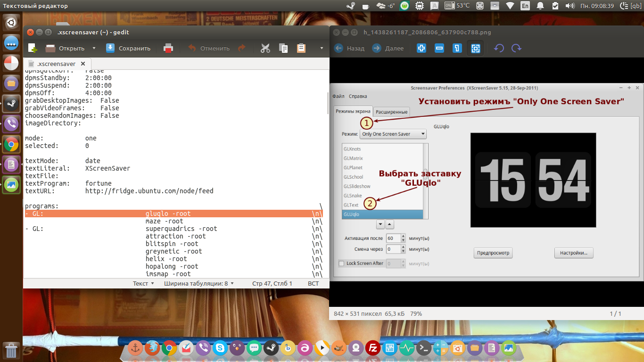The image size is (644, 362).
Task: Expand the Ширина табуляции dropdown
Action: 199,283
